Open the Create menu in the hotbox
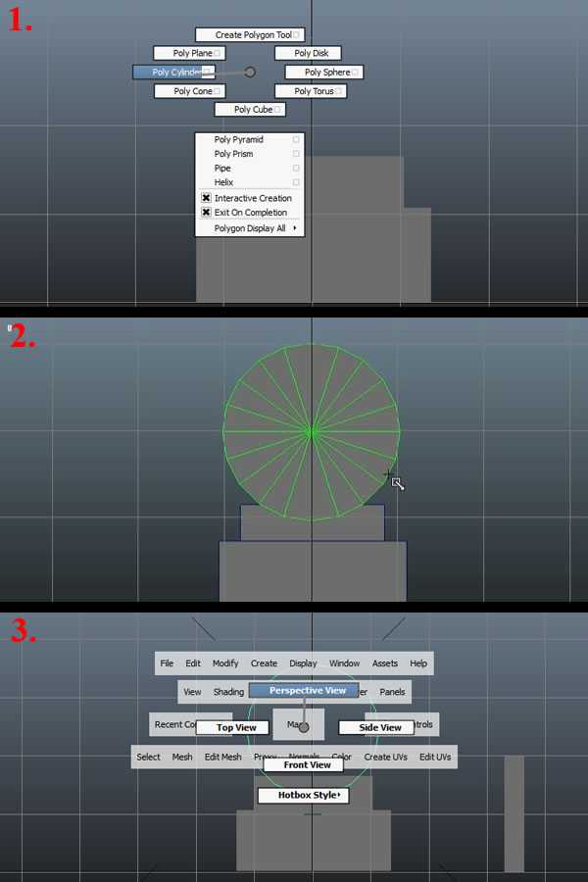 pos(264,663)
